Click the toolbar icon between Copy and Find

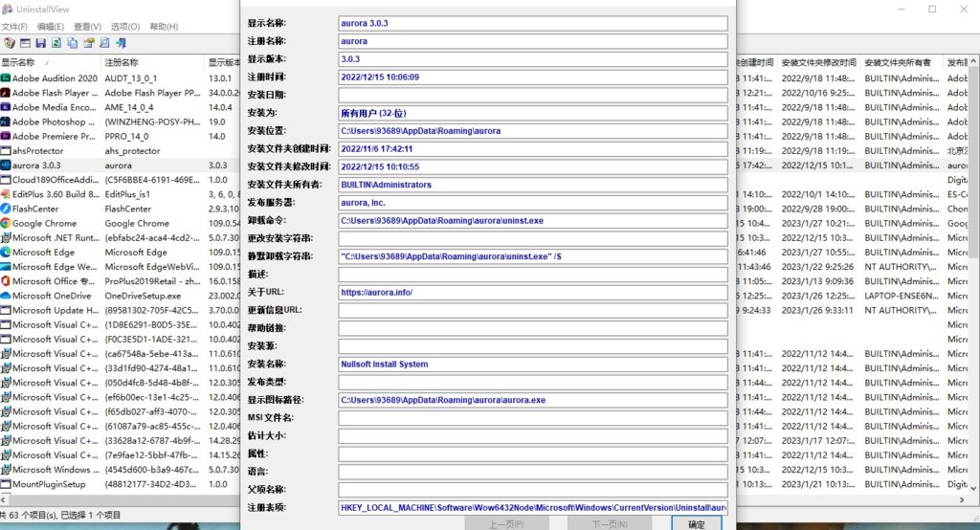(89, 42)
